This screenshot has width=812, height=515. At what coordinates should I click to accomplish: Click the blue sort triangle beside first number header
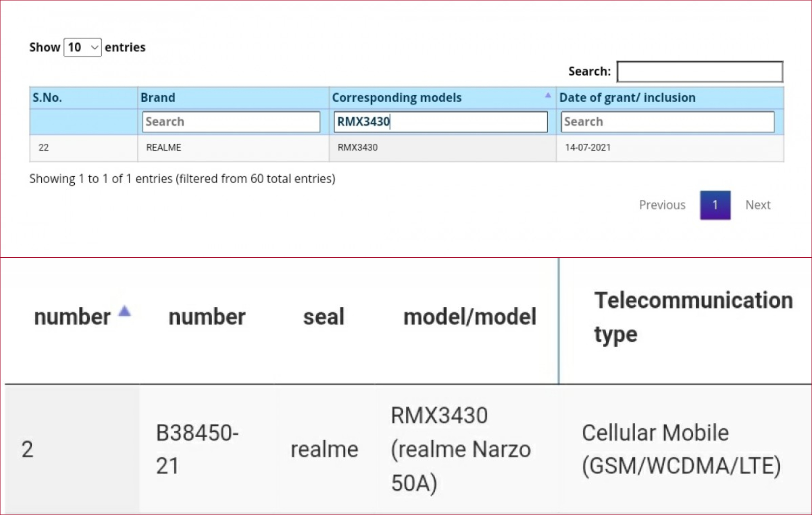[124, 311]
